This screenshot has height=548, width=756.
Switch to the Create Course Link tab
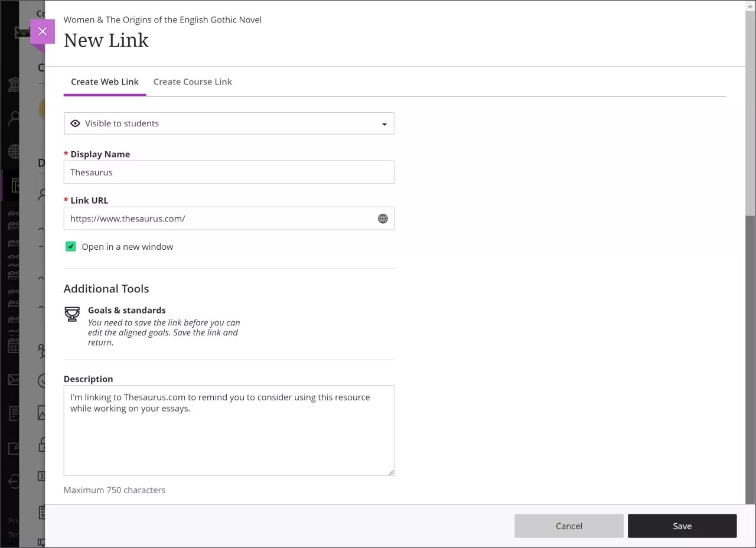tap(193, 81)
